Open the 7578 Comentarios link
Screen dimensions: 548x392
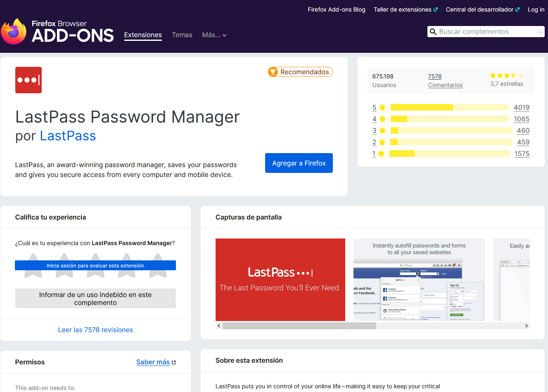pos(445,80)
